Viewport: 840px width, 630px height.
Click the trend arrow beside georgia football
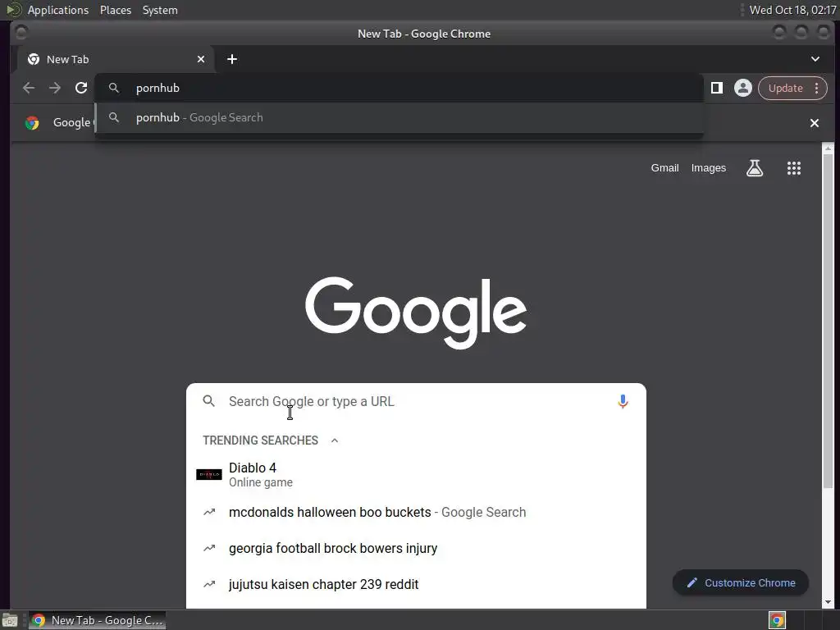point(209,549)
